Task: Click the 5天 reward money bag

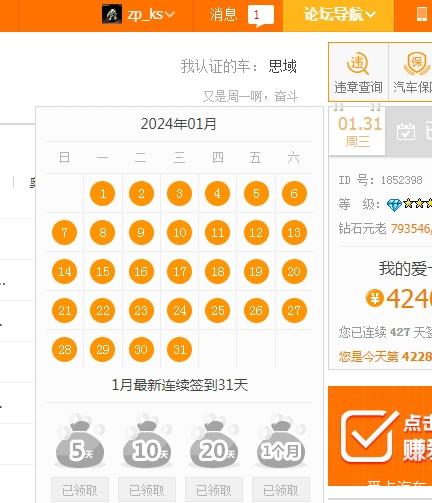Action: pyautogui.click(x=80, y=441)
